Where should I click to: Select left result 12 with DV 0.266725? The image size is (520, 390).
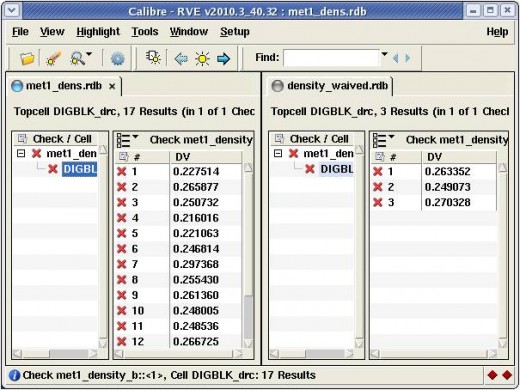click(178, 341)
